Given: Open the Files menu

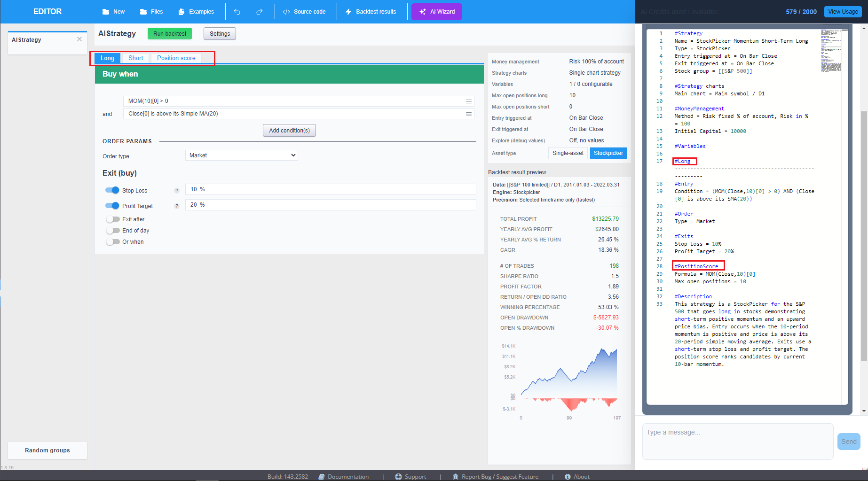Looking at the screenshot, I should (x=151, y=12).
